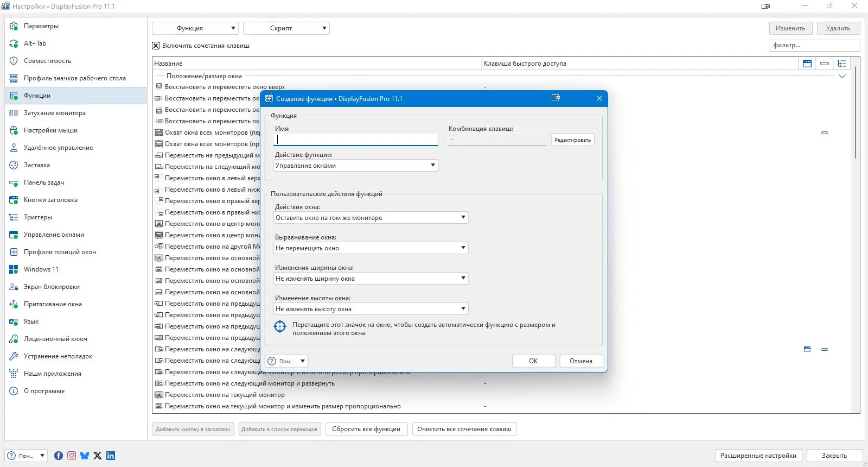
Task: Open the Действия окна combo box
Action: [x=371, y=218]
